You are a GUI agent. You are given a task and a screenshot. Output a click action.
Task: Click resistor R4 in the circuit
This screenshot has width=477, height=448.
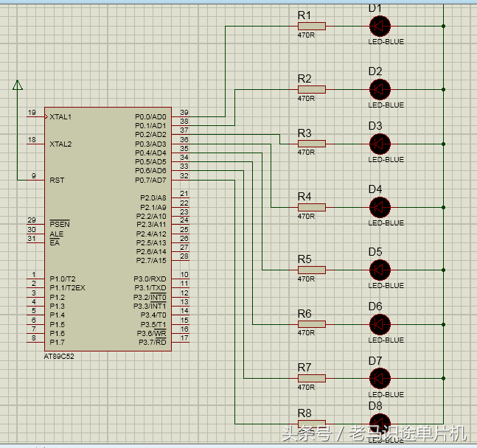point(311,207)
